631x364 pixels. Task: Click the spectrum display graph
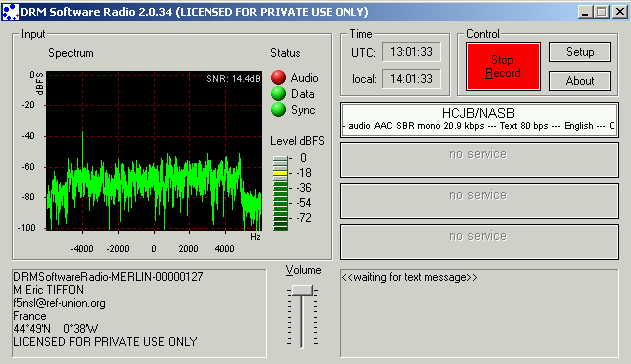click(154, 151)
